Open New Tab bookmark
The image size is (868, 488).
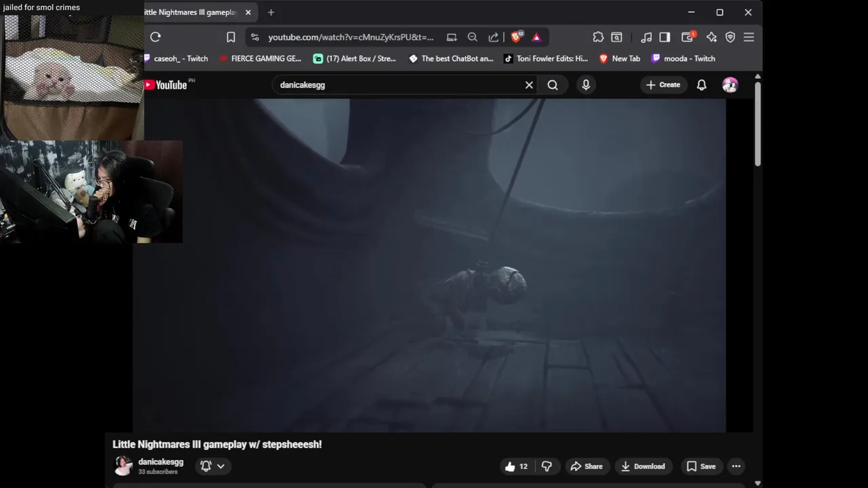click(x=620, y=58)
